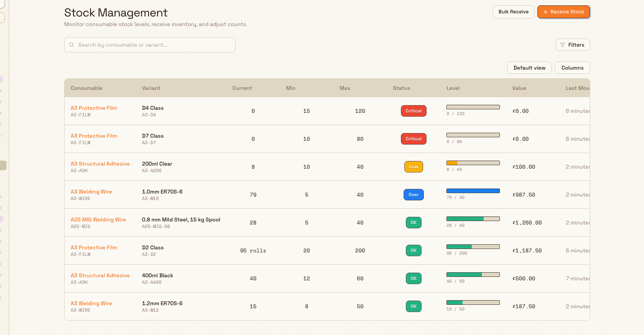
Task: Click variant D4 Class
Action: point(152,108)
